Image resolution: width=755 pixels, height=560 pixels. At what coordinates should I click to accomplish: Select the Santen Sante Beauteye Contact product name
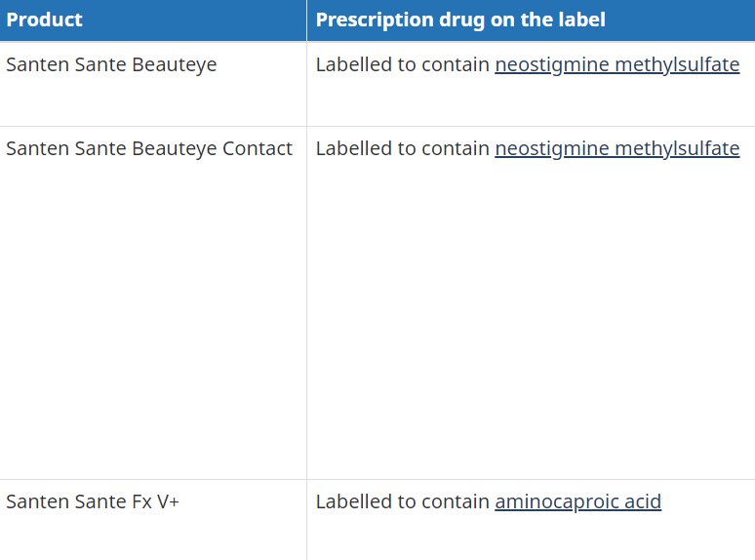click(x=149, y=149)
